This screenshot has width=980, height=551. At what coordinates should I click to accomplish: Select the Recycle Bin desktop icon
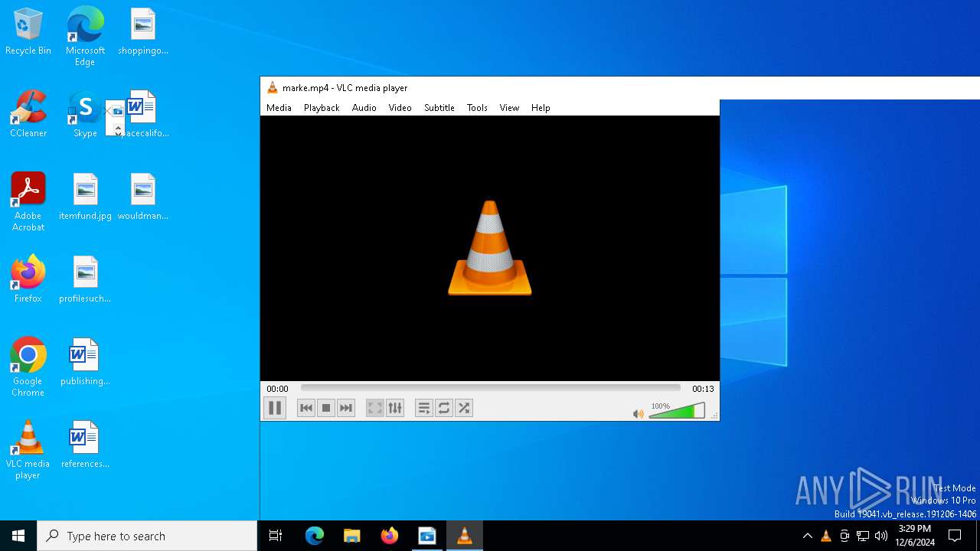tap(28, 32)
